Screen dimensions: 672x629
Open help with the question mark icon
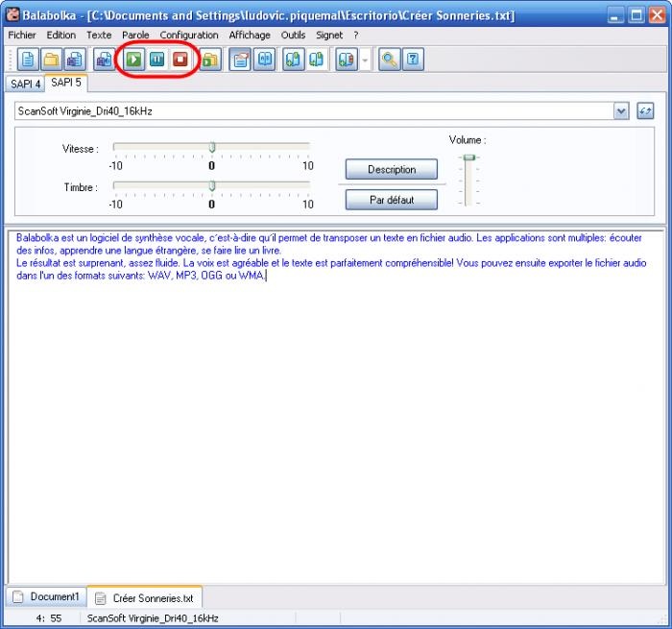point(413,60)
